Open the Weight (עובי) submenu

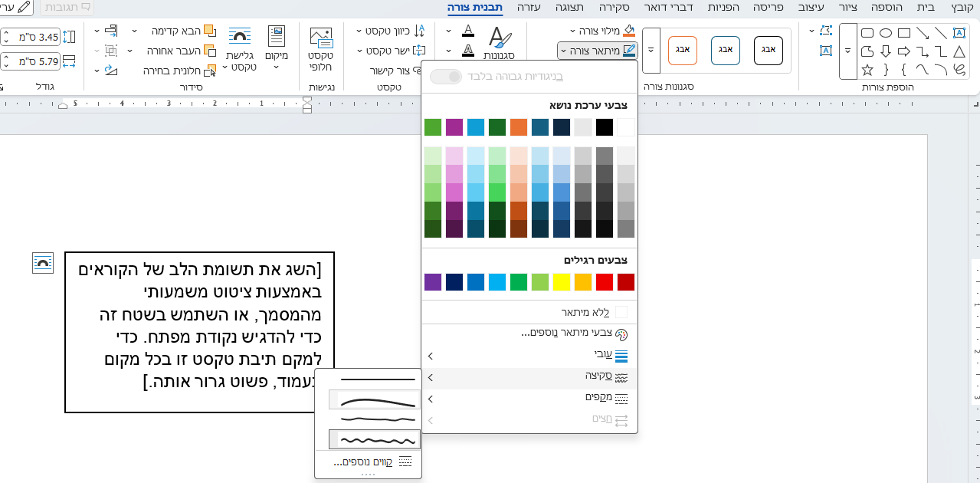529,356
